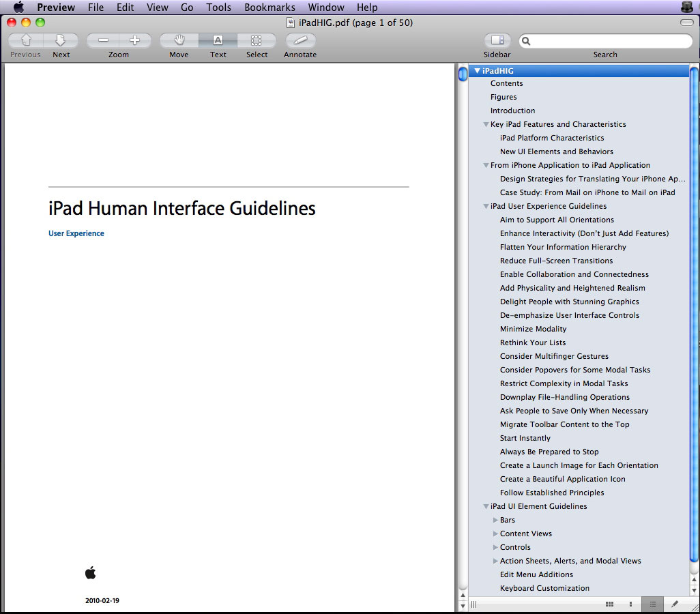
Task: Switch sidebar to thumbnails view
Action: [x=630, y=604]
